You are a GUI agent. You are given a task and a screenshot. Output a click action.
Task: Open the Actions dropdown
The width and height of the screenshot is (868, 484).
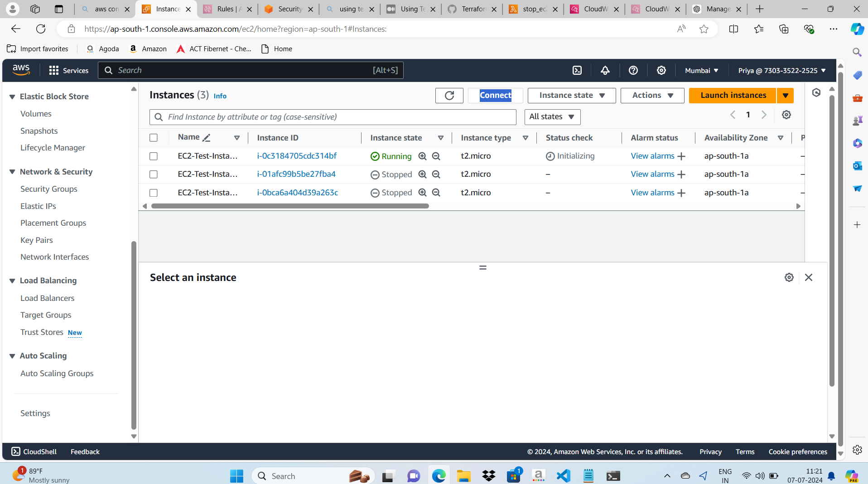point(652,95)
